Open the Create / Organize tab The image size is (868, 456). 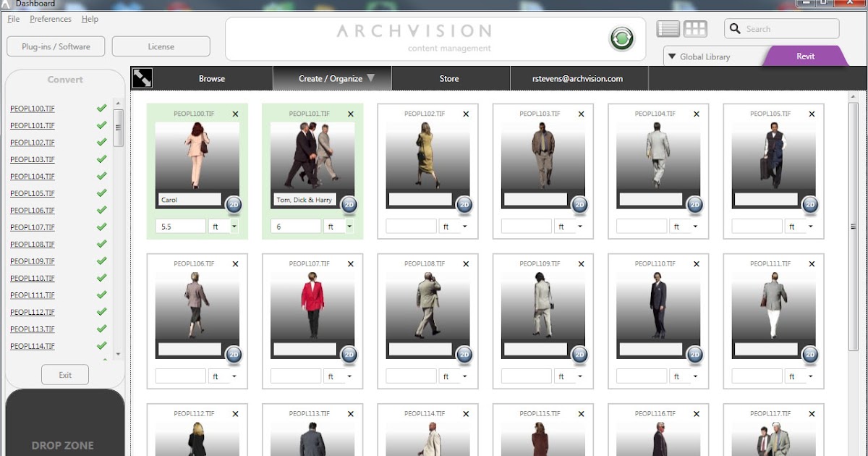pos(332,78)
